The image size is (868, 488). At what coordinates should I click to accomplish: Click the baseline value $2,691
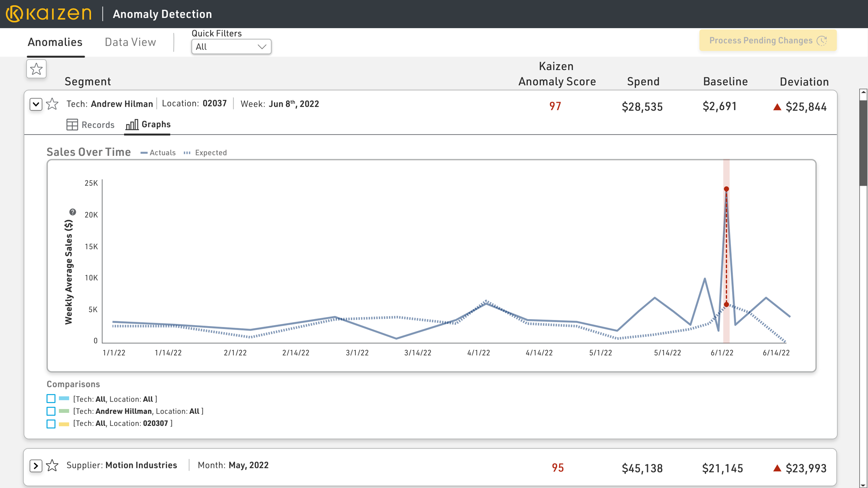pos(720,107)
